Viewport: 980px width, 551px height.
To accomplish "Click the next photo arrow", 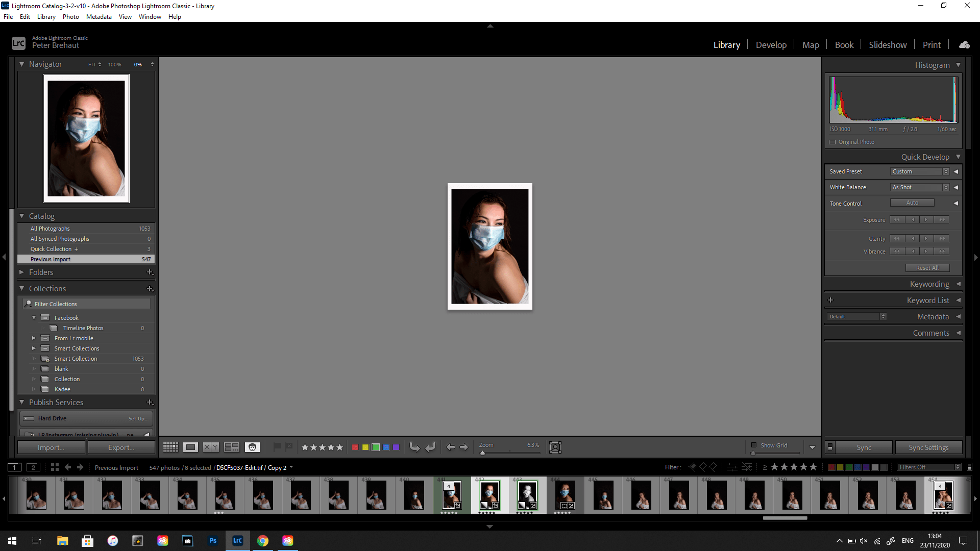I will tap(464, 447).
